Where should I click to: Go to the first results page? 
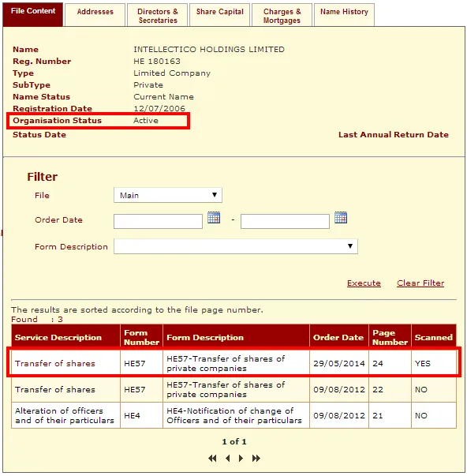pyautogui.click(x=212, y=458)
